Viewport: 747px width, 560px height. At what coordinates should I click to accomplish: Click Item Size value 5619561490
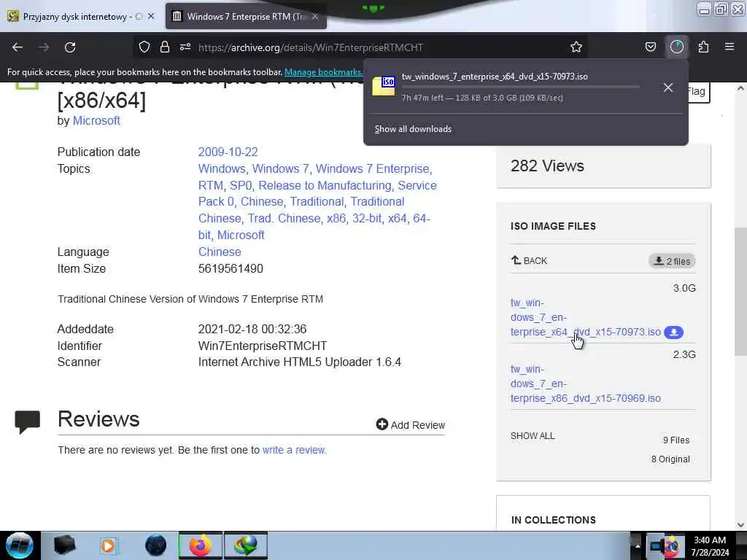pyautogui.click(x=231, y=268)
